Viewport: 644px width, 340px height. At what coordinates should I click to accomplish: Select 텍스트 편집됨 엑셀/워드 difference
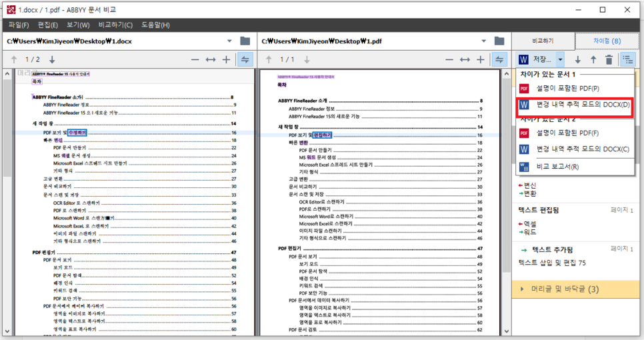[575, 221]
